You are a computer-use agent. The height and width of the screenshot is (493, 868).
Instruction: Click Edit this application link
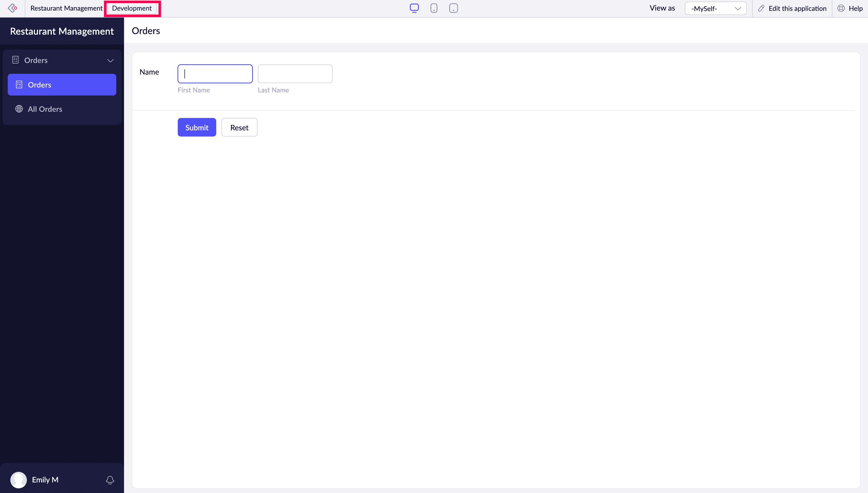[x=797, y=9]
